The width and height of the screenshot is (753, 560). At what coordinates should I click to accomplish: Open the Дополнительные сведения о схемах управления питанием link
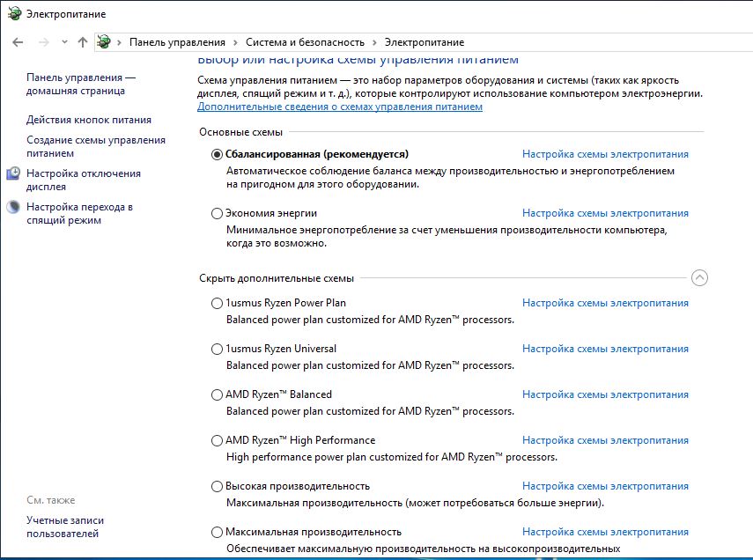340,107
